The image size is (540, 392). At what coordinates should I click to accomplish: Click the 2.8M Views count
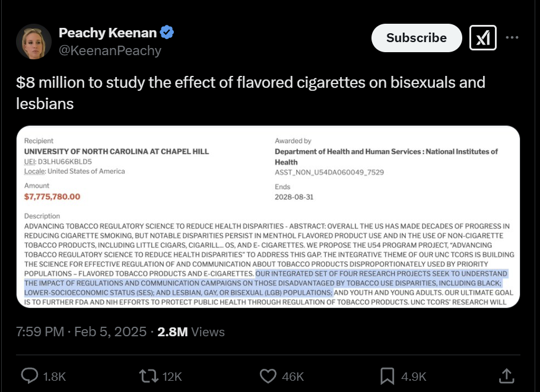pyautogui.click(x=190, y=332)
